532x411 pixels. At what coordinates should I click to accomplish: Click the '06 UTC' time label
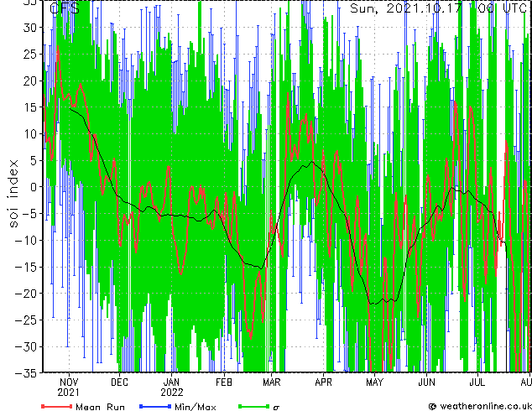pyautogui.click(x=502, y=8)
